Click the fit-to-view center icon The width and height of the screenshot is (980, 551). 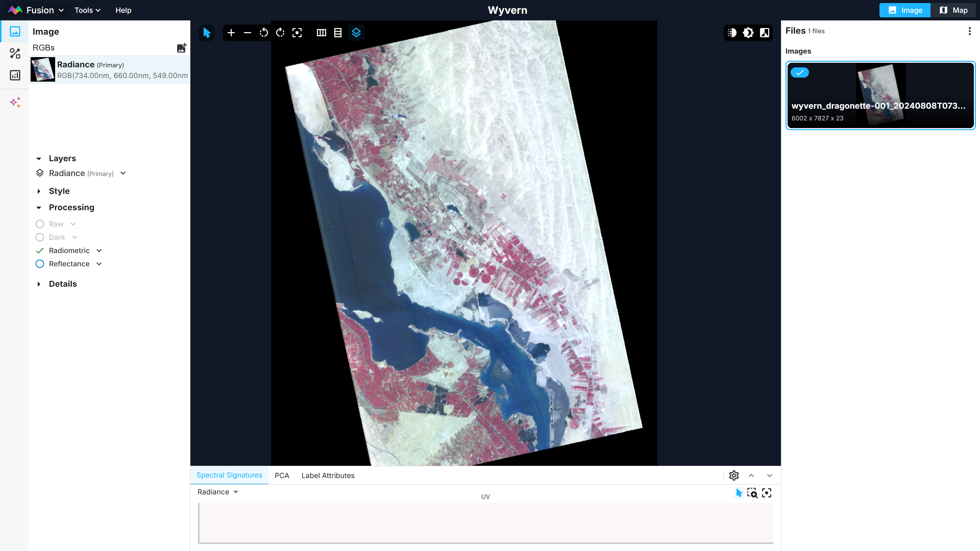click(297, 33)
